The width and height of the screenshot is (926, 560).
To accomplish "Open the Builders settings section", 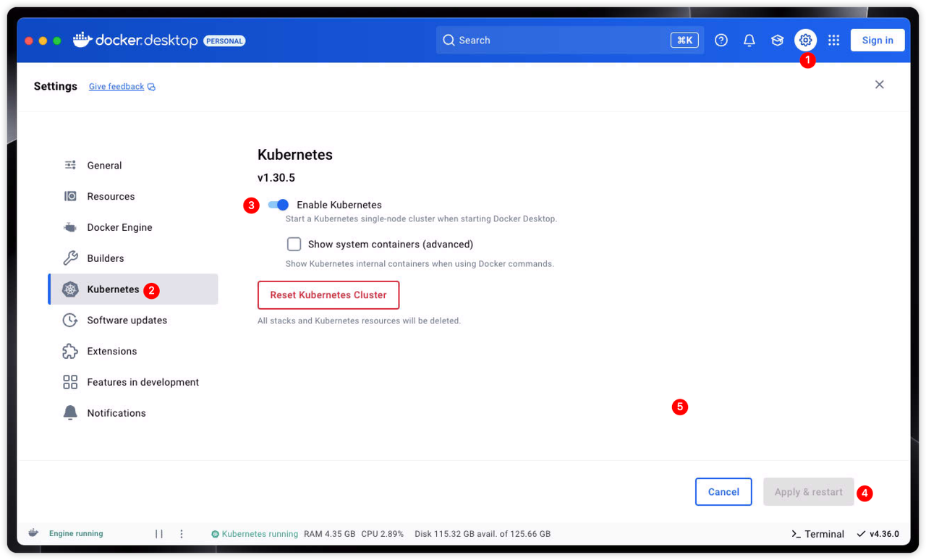I will tap(133, 258).
